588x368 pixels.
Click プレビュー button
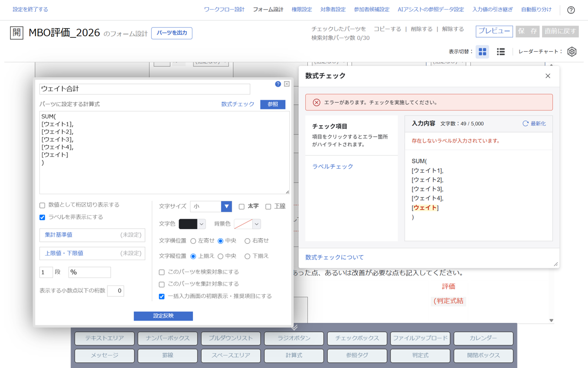pyautogui.click(x=494, y=31)
